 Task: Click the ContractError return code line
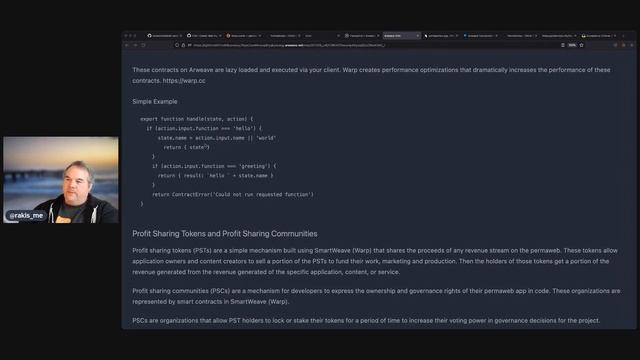(233, 195)
